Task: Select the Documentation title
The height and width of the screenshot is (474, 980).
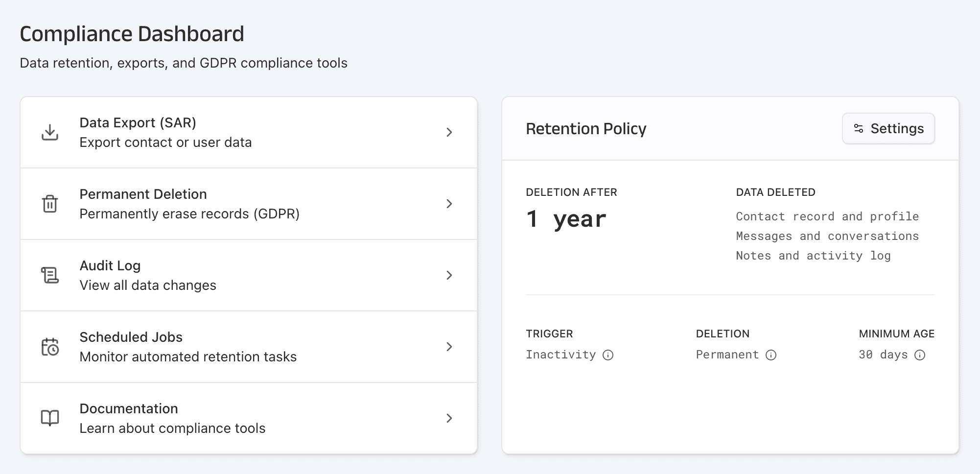Action: point(129,408)
